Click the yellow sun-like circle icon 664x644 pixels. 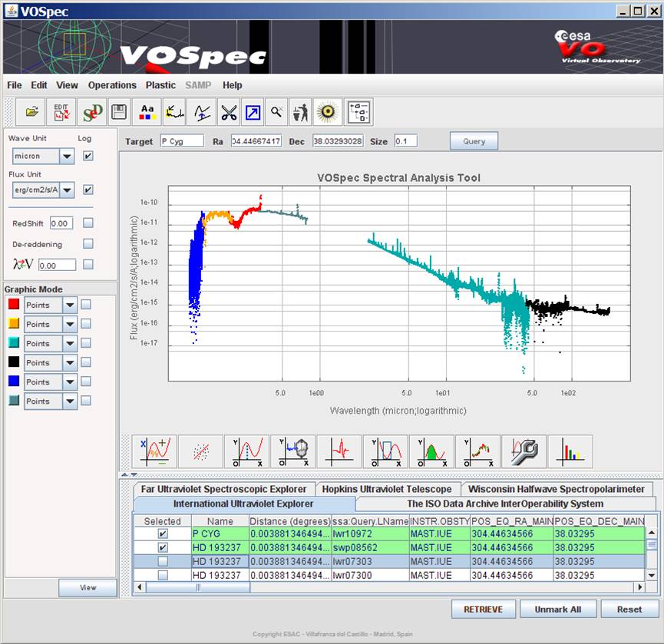pos(328,112)
